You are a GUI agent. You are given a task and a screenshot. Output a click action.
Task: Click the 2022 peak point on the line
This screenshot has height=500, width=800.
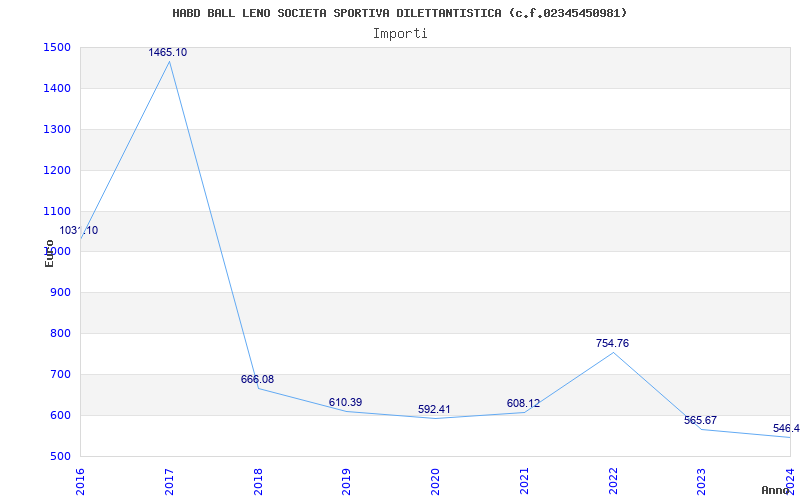point(613,353)
